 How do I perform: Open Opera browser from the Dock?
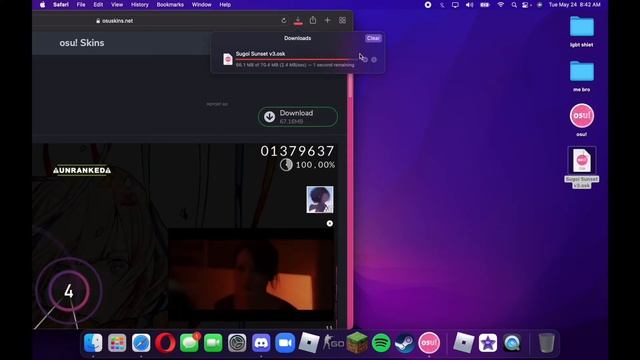(x=165, y=343)
